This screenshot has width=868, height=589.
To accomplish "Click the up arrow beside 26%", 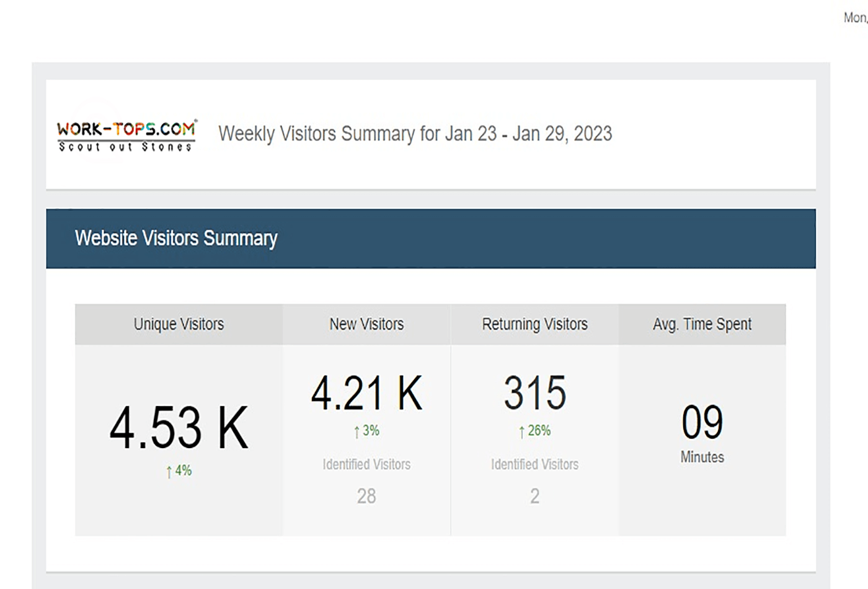I will 521,430.
